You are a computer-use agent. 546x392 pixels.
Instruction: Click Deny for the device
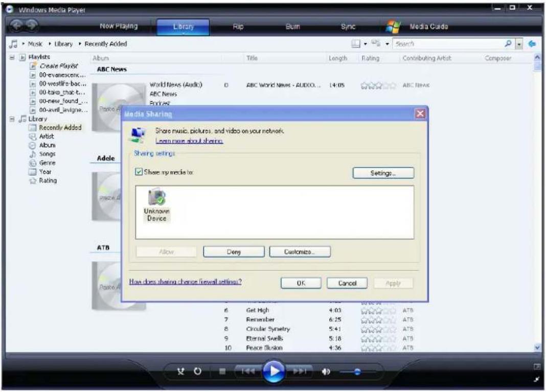click(234, 251)
